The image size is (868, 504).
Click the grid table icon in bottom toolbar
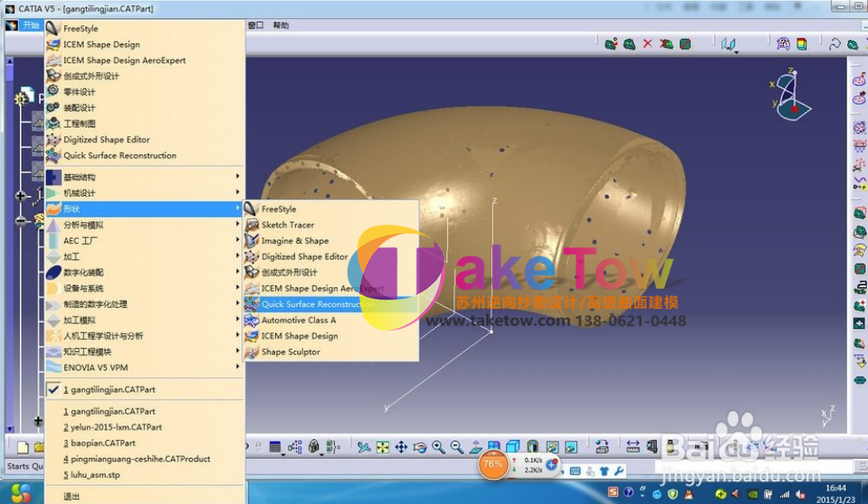coord(275,447)
